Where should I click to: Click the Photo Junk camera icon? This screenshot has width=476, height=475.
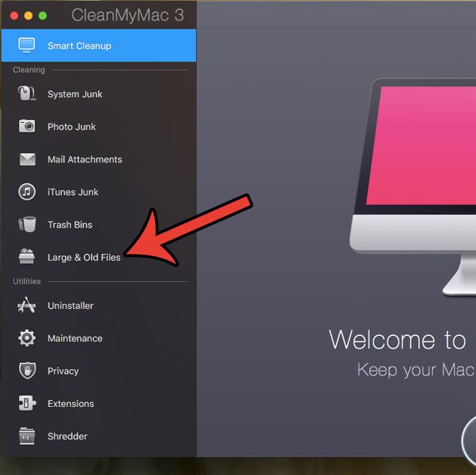point(27,126)
